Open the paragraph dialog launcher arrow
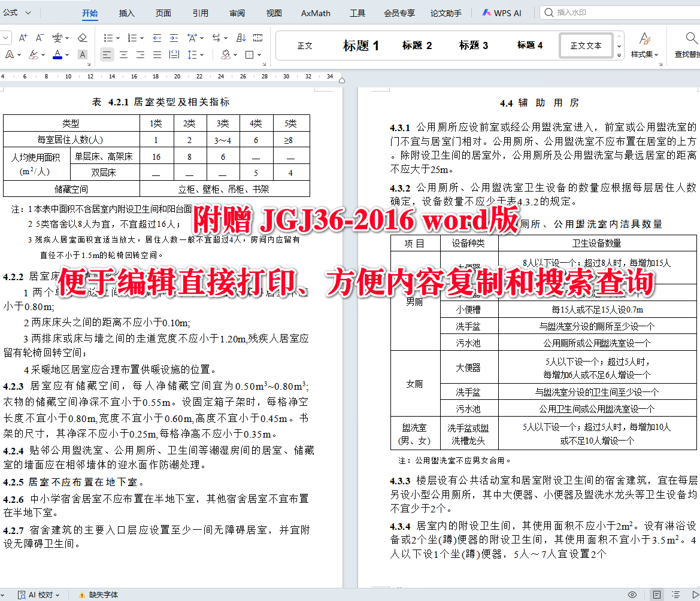This screenshot has width=700, height=601. [264, 64]
